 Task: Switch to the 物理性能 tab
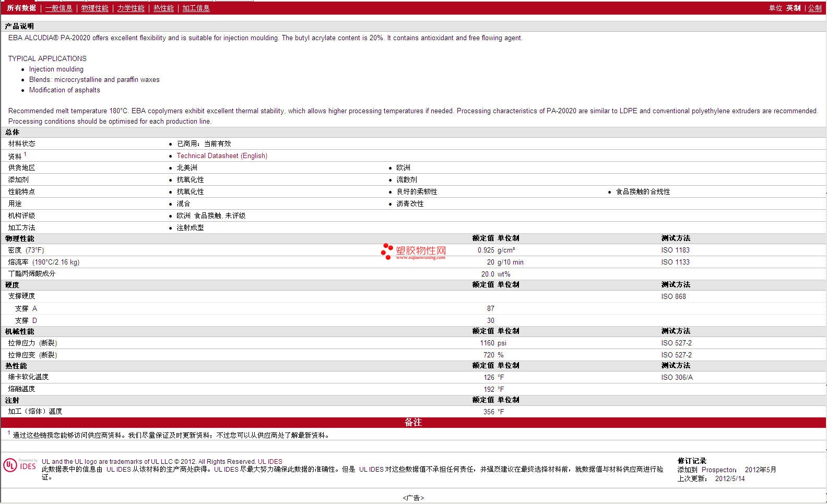(94, 8)
